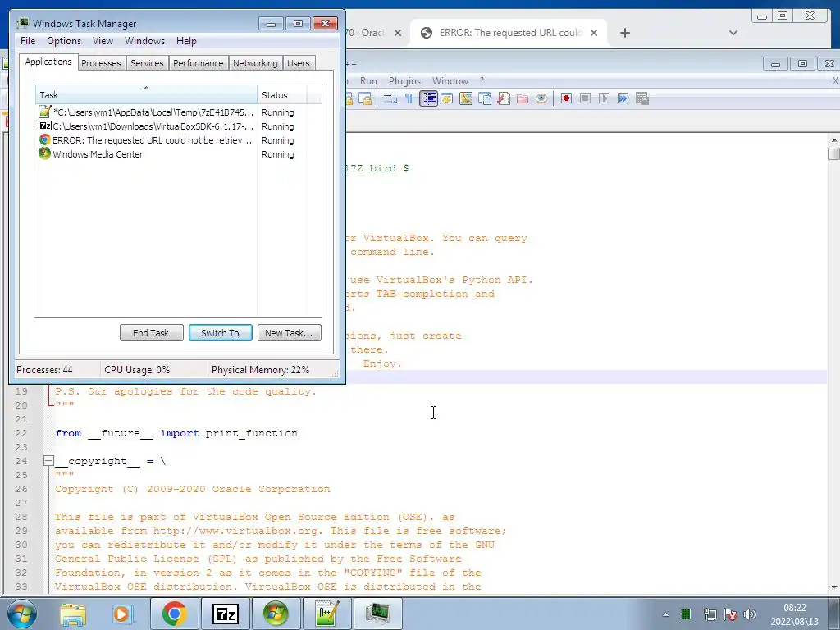Click Run macro multiple times icon
Viewport: 840px width, 630px height.
(x=623, y=98)
